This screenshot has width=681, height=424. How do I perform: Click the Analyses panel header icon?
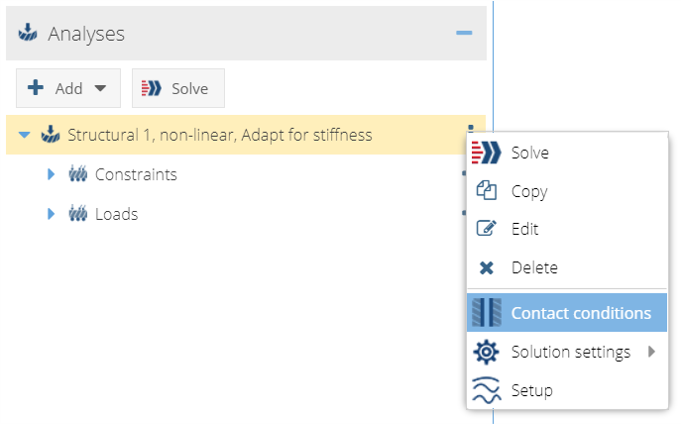tap(29, 34)
